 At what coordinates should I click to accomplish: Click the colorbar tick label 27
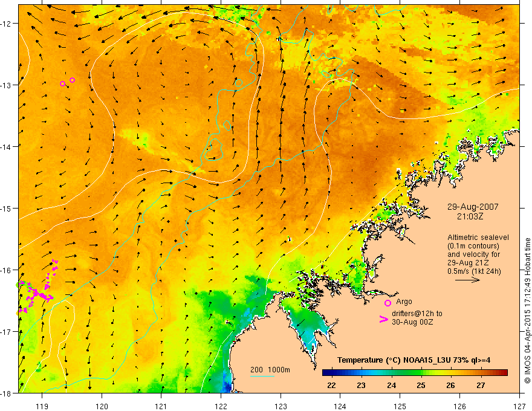click(481, 385)
